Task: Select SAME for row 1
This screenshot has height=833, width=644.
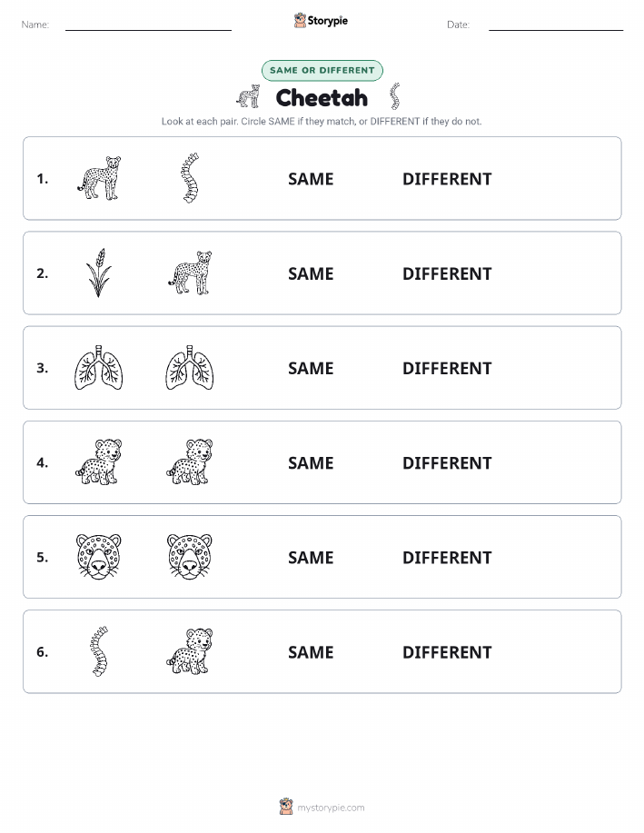Action: (x=311, y=179)
